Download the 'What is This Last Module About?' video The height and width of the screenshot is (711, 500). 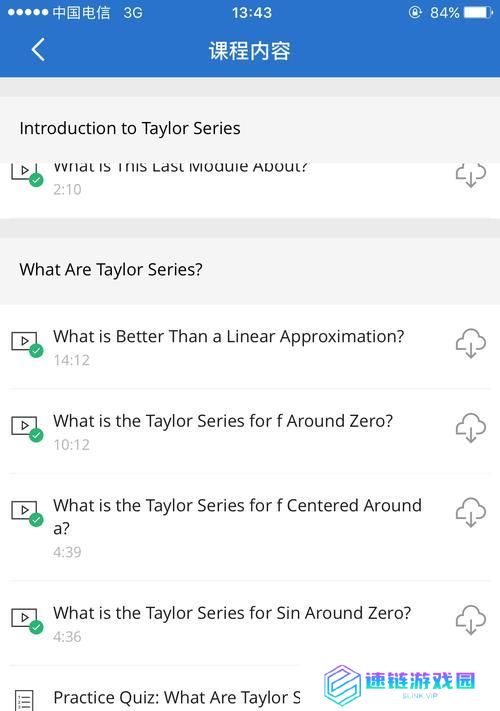471,175
